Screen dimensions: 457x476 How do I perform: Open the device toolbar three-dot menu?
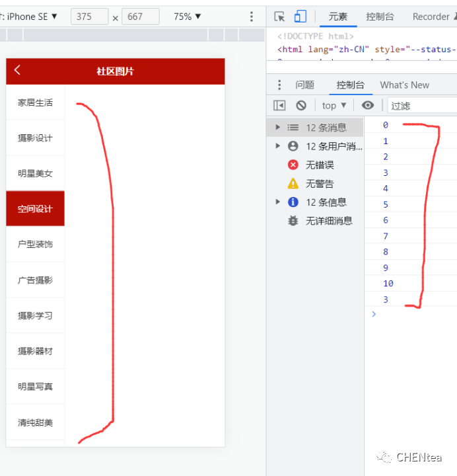pyautogui.click(x=251, y=17)
